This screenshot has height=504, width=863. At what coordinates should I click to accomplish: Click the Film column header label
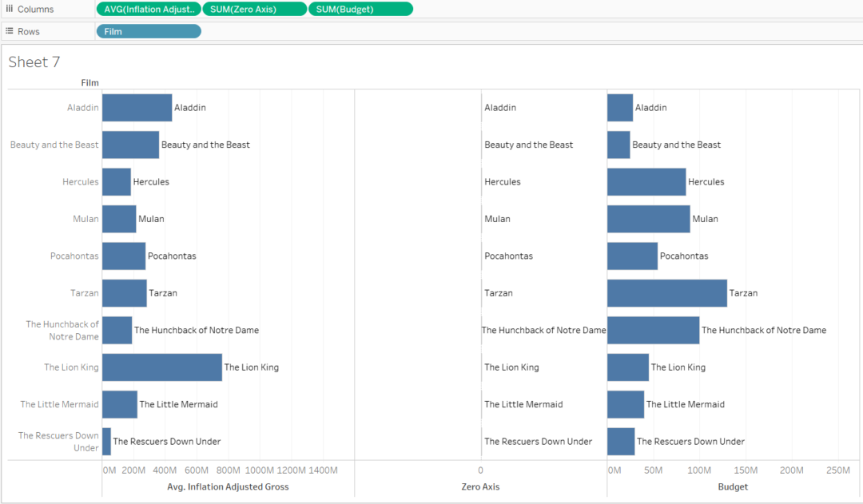tap(89, 82)
